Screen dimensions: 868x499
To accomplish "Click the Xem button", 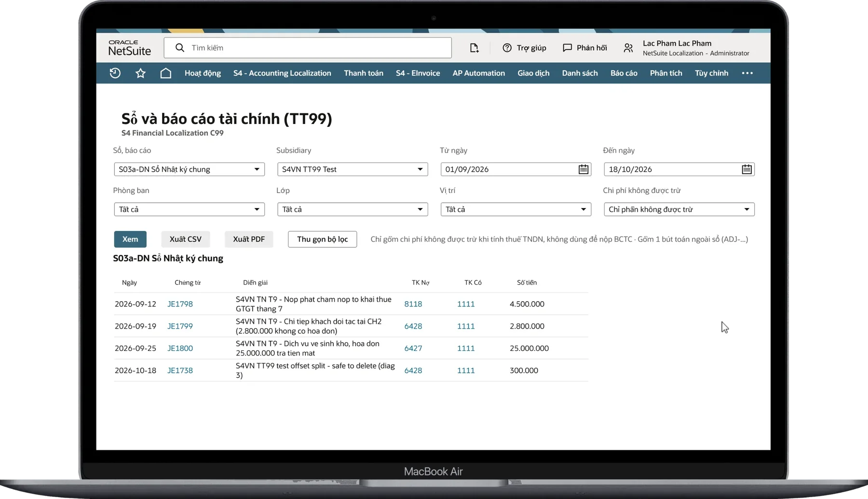I will (x=130, y=239).
